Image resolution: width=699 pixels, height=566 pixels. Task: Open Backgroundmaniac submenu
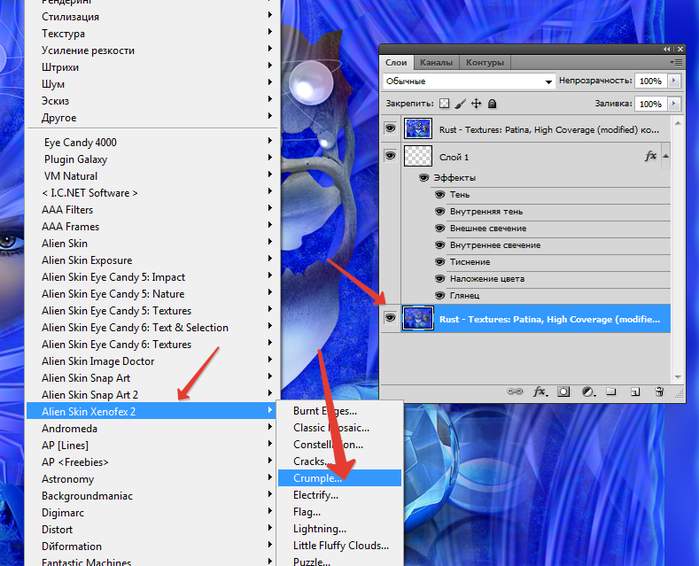tap(152, 496)
